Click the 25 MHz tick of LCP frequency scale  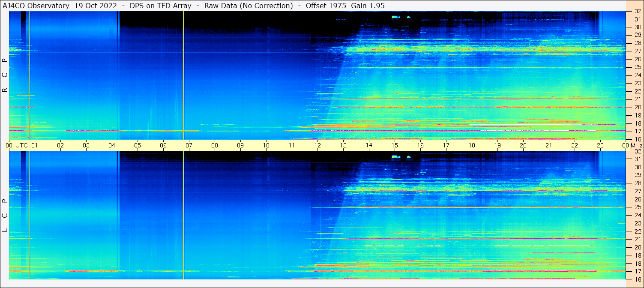tap(637, 207)
